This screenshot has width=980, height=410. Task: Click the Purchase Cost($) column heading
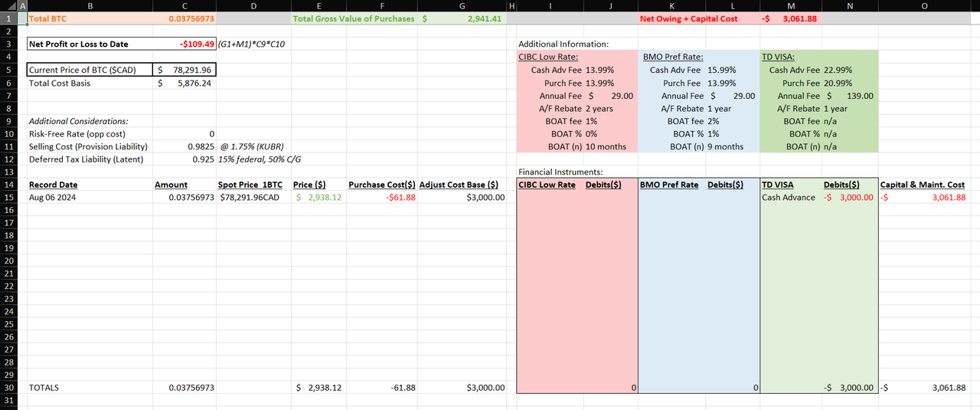[382, 185]
